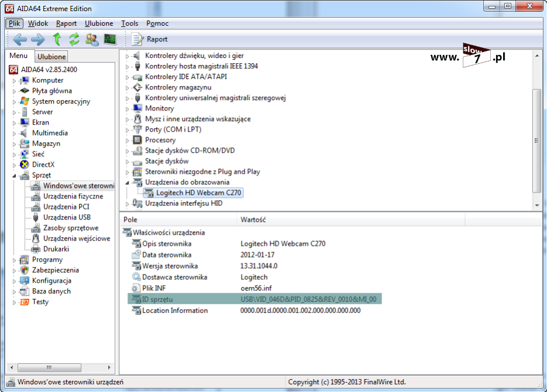547x392 pixels.
Task: Switch to the Ulubione sidebar tab
Action: (x=51, y=57)
